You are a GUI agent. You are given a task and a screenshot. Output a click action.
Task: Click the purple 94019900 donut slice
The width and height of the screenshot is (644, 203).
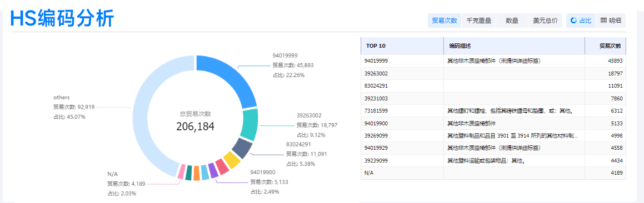tap(213, 170)
